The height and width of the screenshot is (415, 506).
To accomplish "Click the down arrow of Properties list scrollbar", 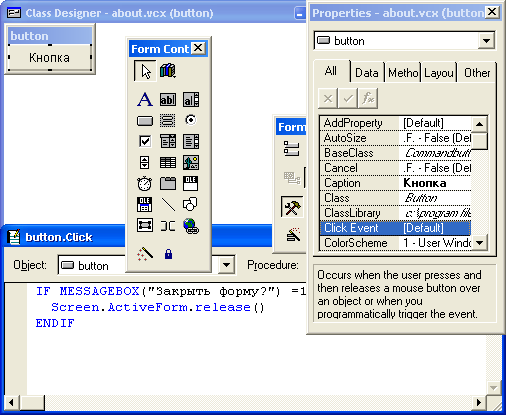I will pyautogui.click(x=479, y=242).
